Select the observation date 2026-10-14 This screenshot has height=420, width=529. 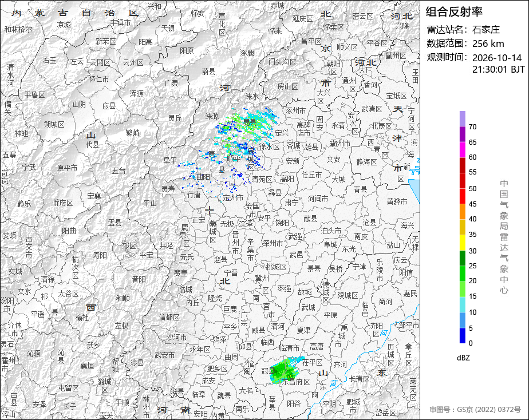tap(497, 58)
